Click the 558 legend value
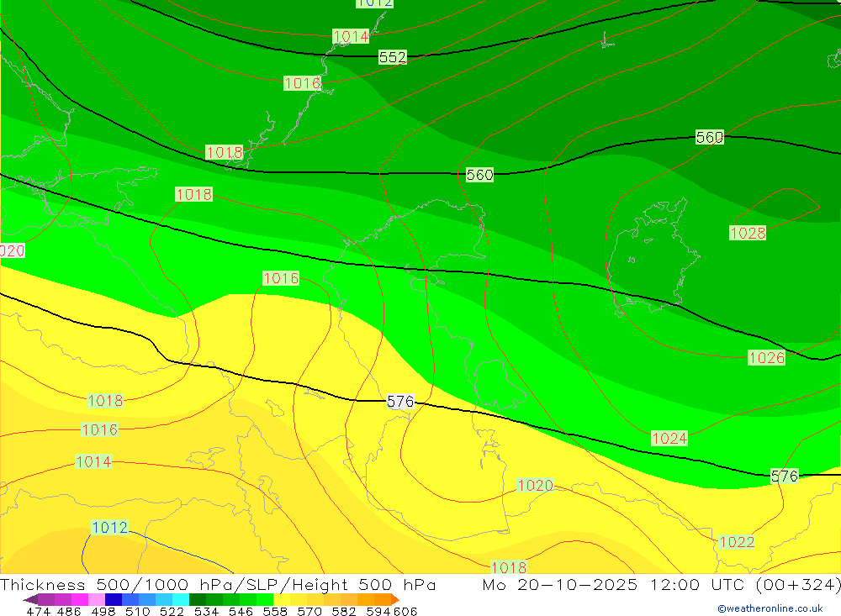 click(275, 611)
